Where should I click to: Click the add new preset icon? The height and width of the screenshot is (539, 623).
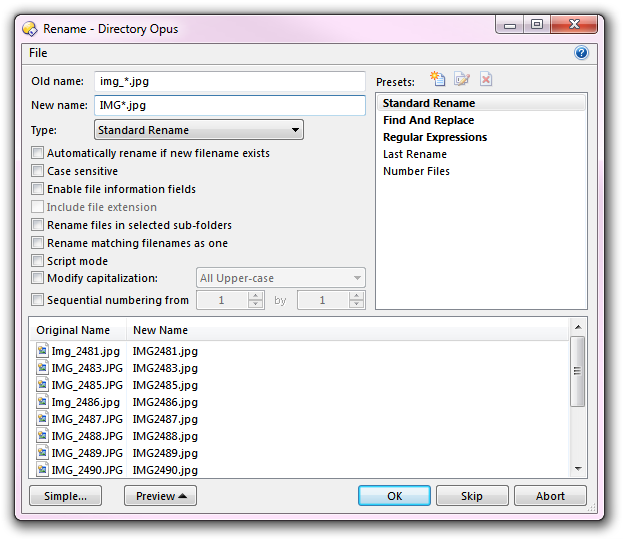(x=437, y=79)
